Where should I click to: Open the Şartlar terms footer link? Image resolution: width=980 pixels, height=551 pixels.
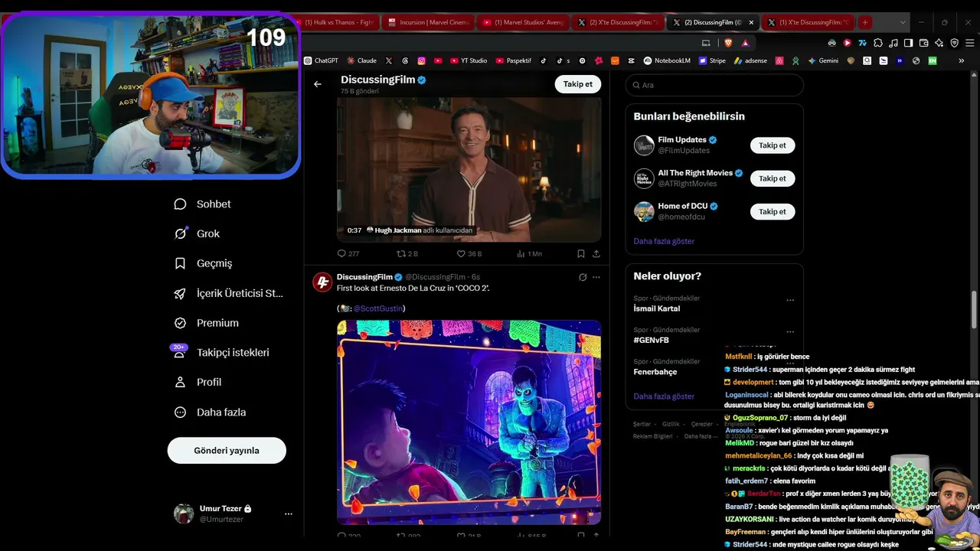[x=642, y=424]
